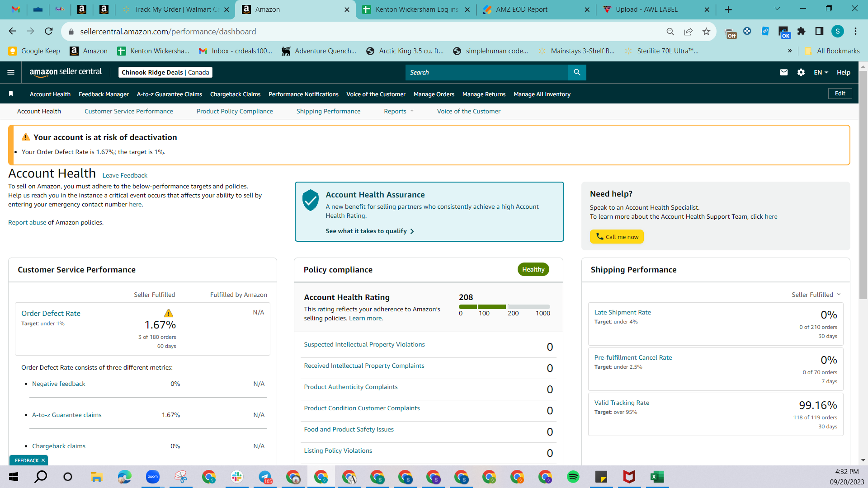
Task: Click the Help link in the header
Action: coord(844,72)
